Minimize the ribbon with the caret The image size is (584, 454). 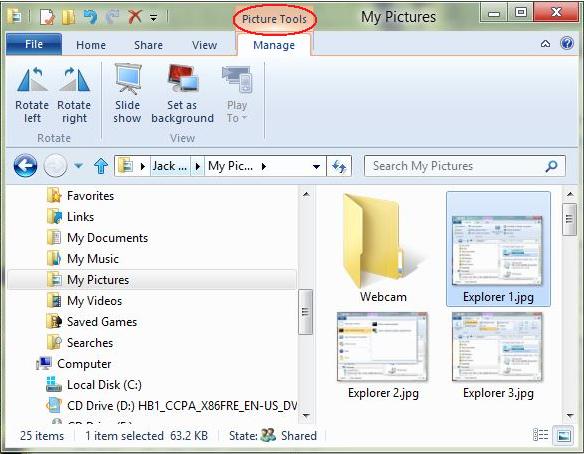545,44
